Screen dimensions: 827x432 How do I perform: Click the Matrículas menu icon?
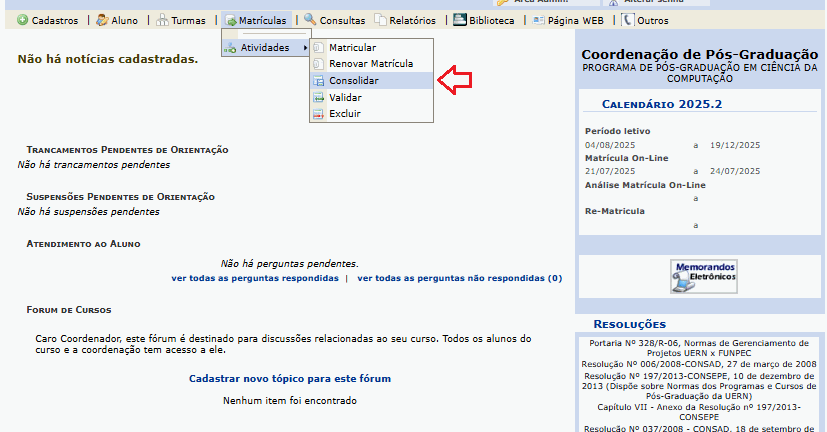(x=231, y=20)
